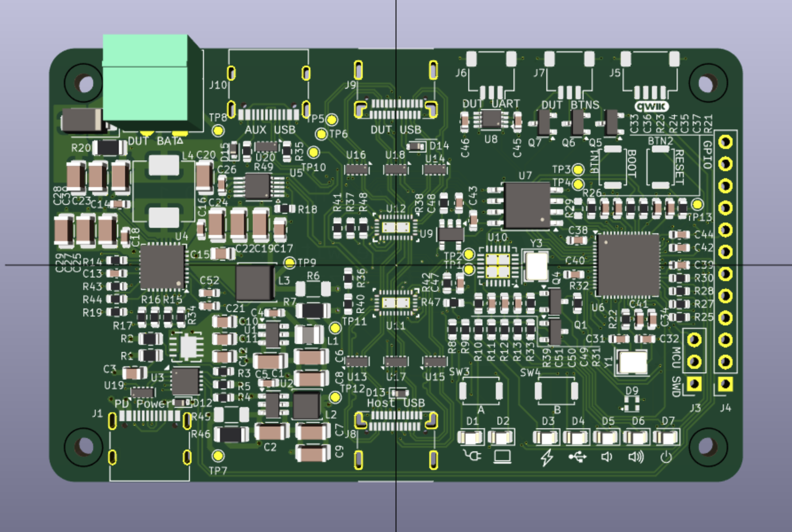Image resolution: width=792 pixels, height=532 pixels.
Task: Click the loud speaker icon below D6
Action: pos(636,457)
